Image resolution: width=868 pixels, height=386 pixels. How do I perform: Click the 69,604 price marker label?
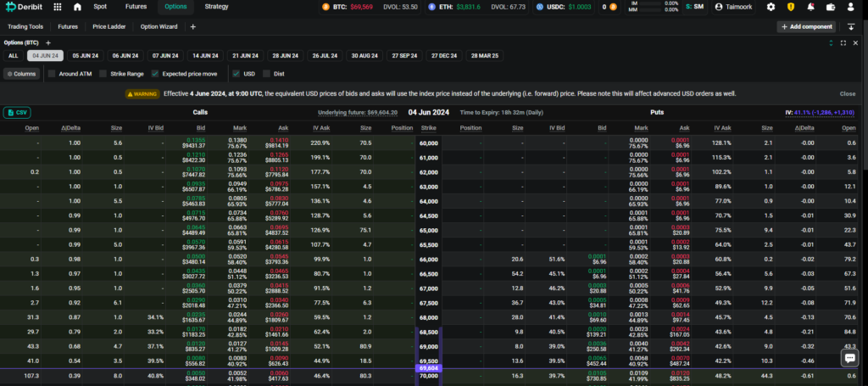coord(429,367)
